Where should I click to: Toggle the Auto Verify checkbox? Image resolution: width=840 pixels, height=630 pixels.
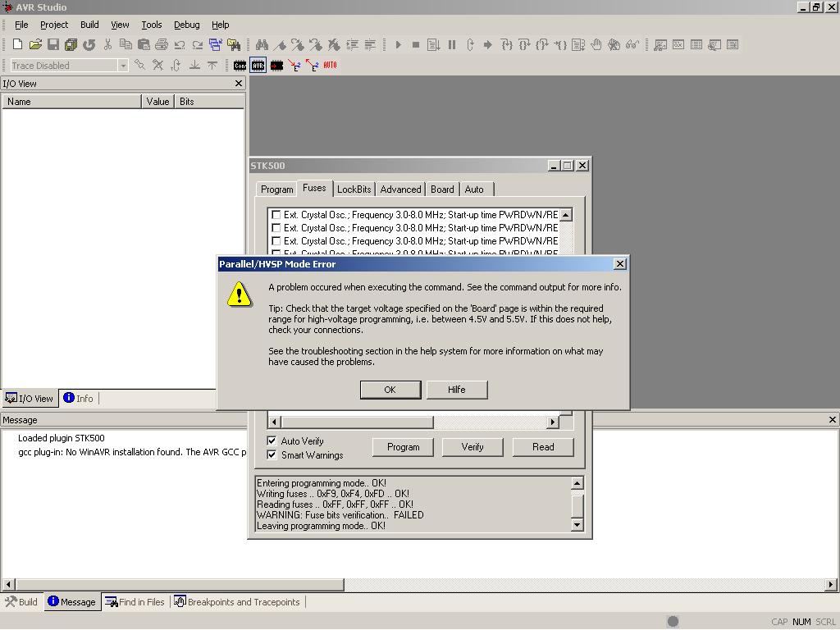tap(272, 441)
